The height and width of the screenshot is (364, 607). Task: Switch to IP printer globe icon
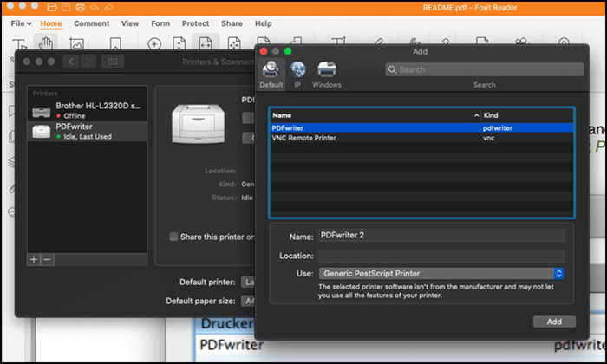298,71
